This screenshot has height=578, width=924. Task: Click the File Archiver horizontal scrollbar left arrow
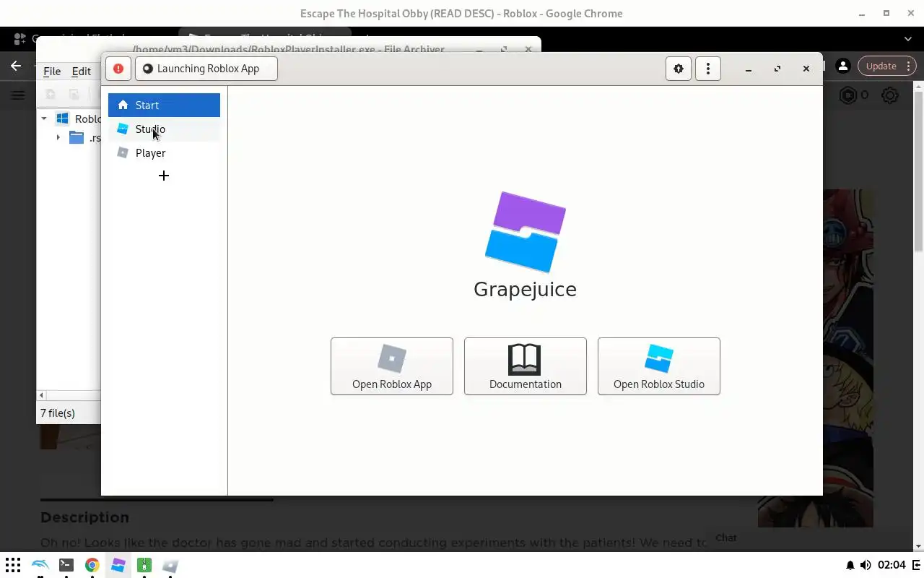click(x=42, y=395)
